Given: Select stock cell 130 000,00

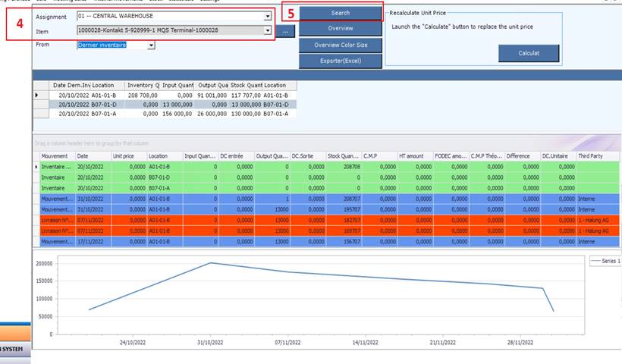Looking at the screenshot, I should pos(246,114).
